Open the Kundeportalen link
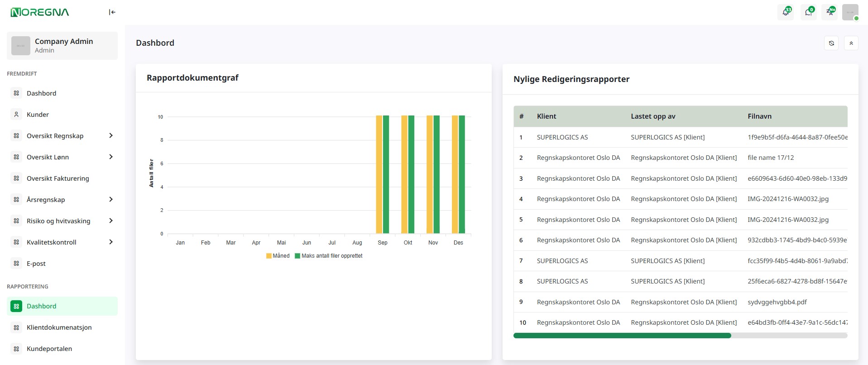Screen dimensions: 868x365 [x=49, y=349]
